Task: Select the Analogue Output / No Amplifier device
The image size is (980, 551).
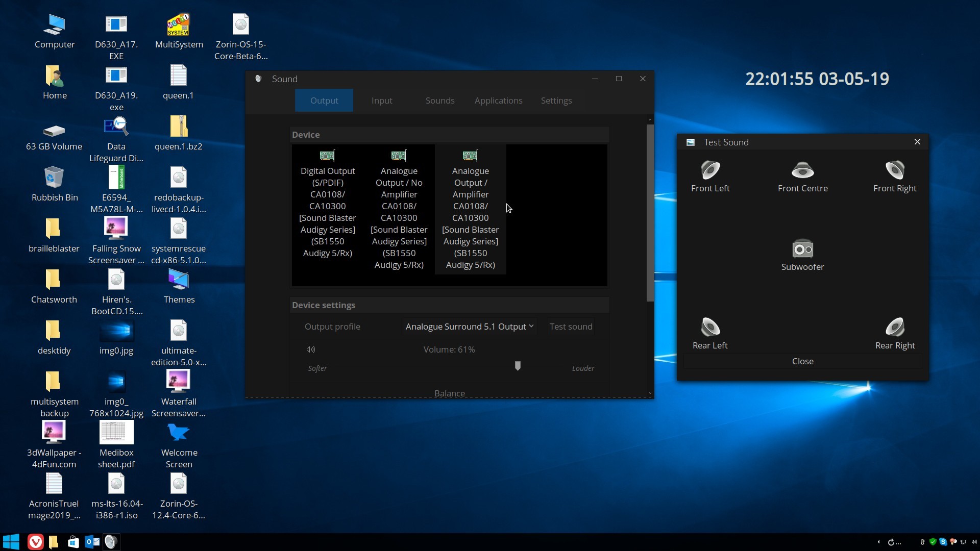Action: (399, 209)
